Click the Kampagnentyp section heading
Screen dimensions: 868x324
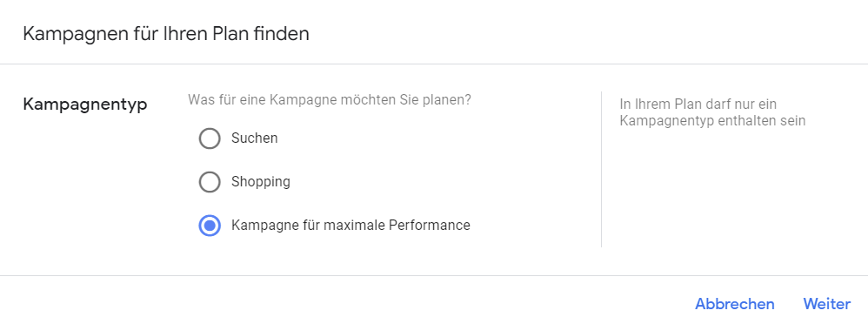click(85, 105)
